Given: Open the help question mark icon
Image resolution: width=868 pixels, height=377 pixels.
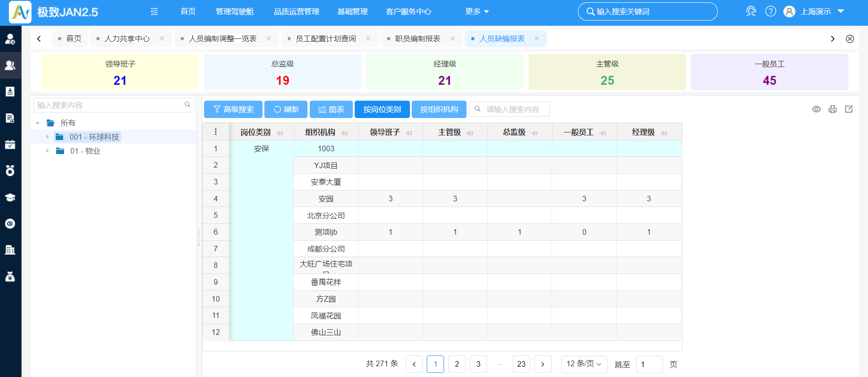Looking at the screenshot, I should [x=771, y=11].
